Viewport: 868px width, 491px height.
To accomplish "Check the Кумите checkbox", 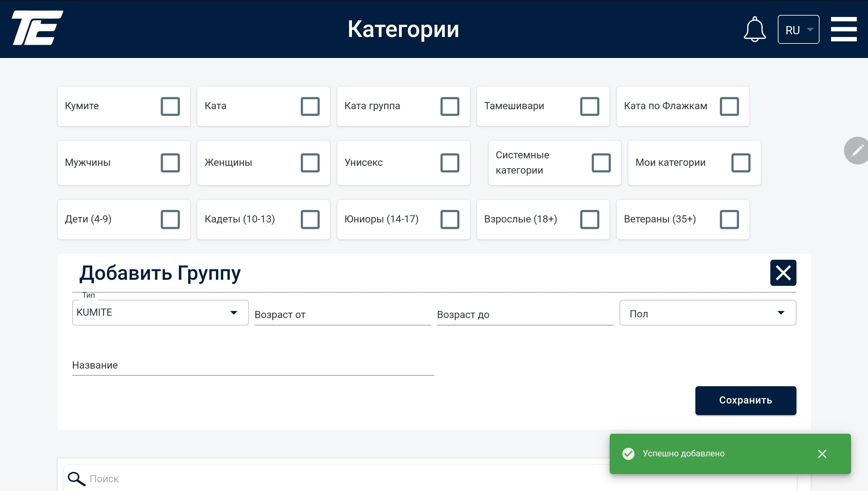I will coord(170,106).
